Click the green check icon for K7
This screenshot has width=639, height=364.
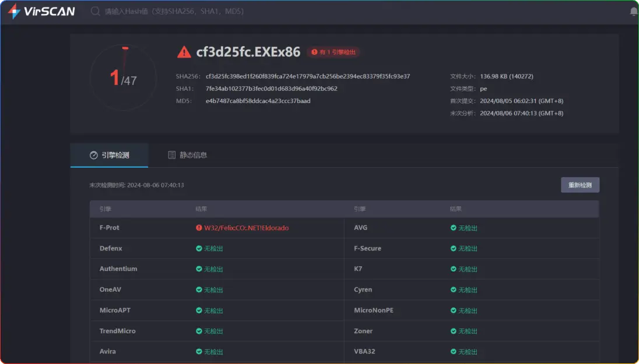(454, 269)
